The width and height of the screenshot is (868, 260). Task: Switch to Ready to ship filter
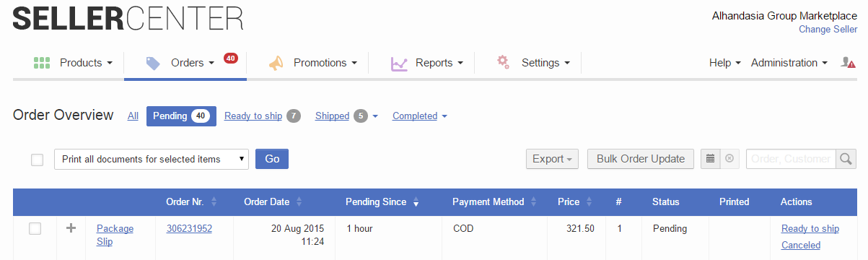pos(253,116)
